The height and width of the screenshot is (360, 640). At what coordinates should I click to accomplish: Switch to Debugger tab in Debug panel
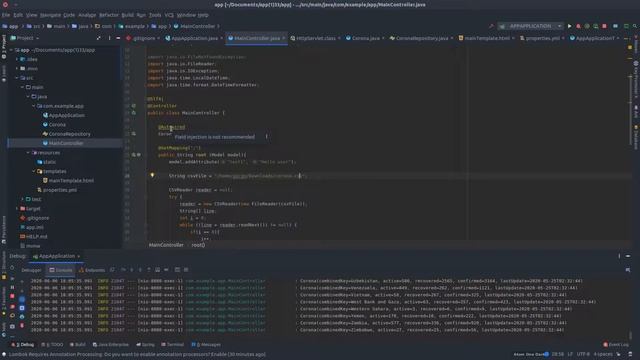click(x=31, y=270)
